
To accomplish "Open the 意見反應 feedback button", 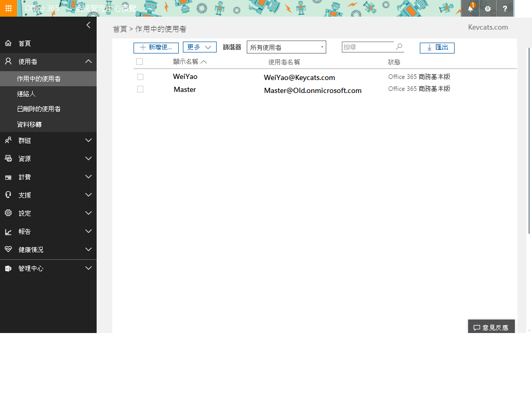I will [x=491, y=326].
